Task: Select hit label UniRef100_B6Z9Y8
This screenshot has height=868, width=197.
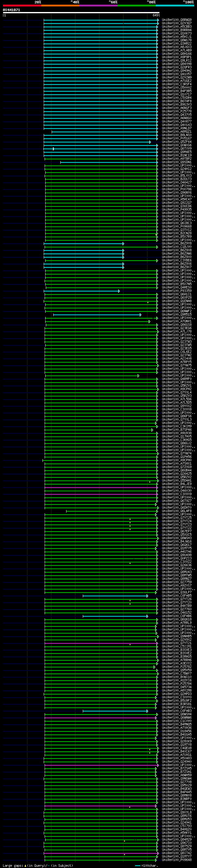Action: click(x=177, y=243)
